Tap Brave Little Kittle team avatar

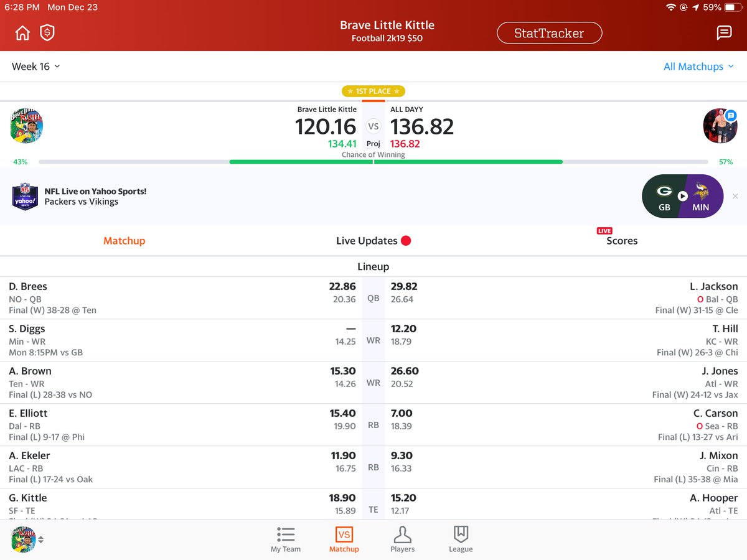[27, 126]
